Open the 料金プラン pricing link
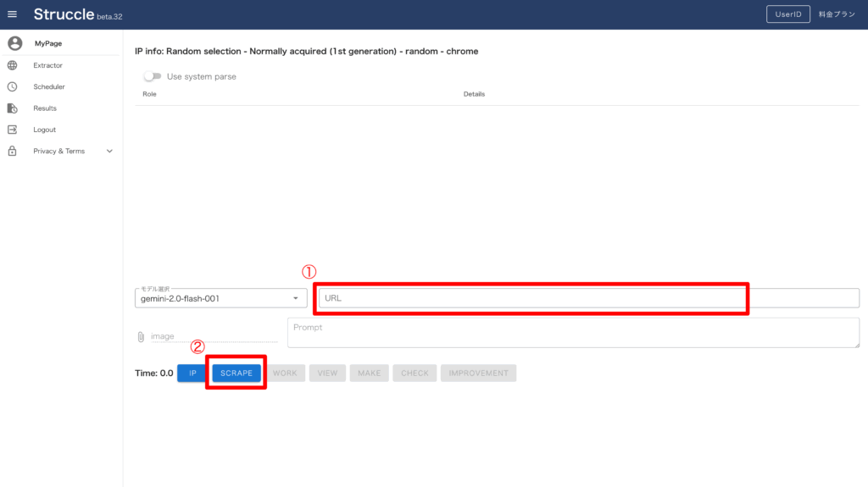This screenshot has width=868, height=487. 836,14
